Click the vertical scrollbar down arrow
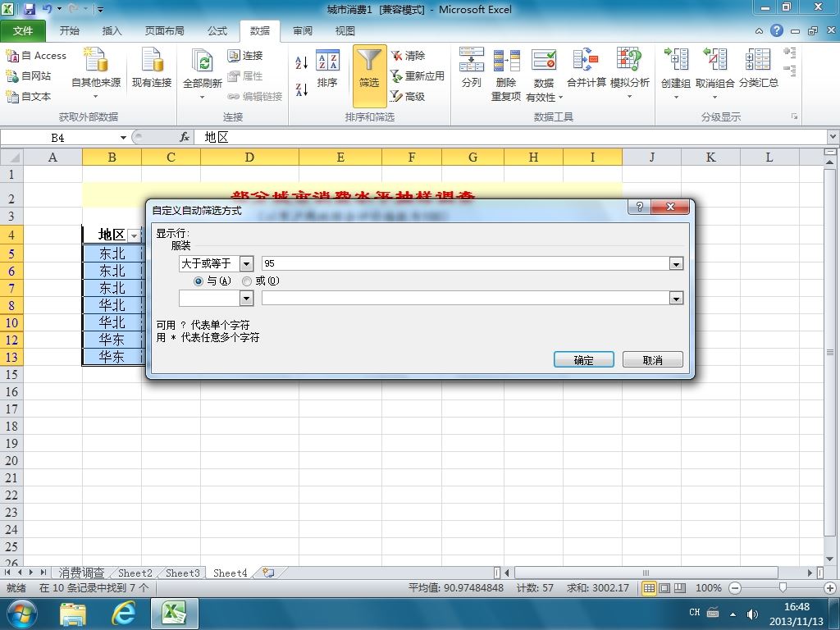 tap(829, 559)
